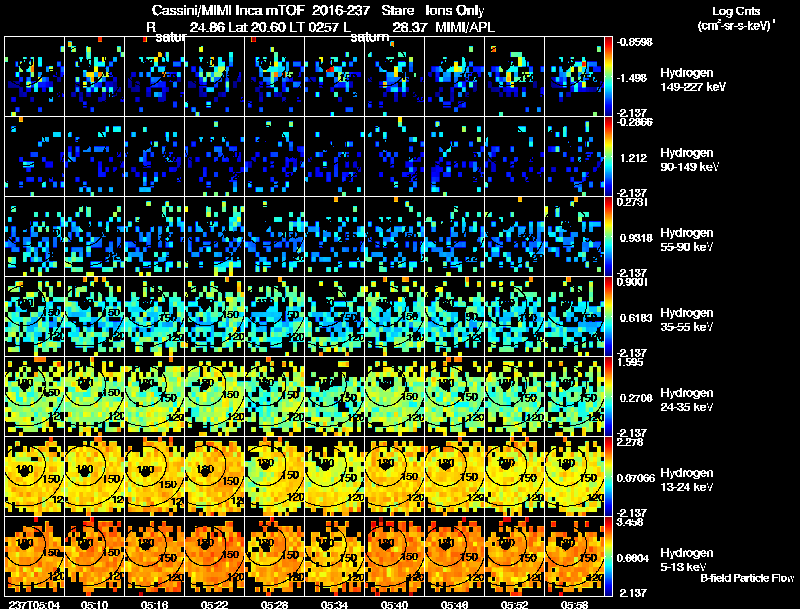The width and height of the screenshot is (800, 609).
Task: Click the 'Hydrogen 24-35 keV' row label
Action: pyautogui.click(x=687, y=400)
